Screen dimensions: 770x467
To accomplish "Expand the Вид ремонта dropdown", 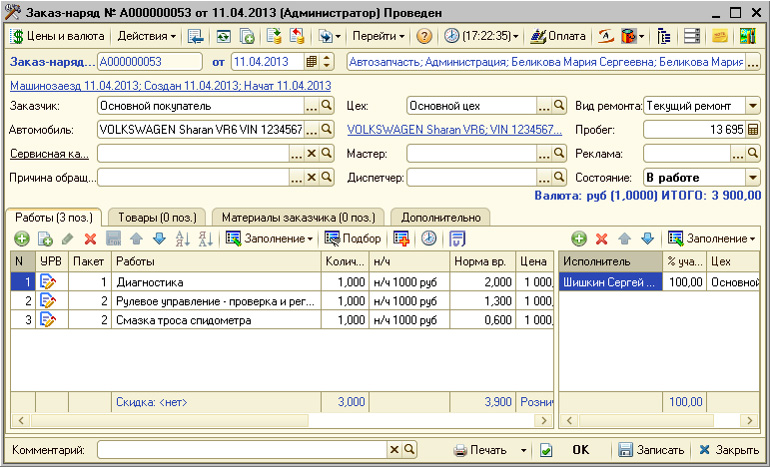I will 753,106.
